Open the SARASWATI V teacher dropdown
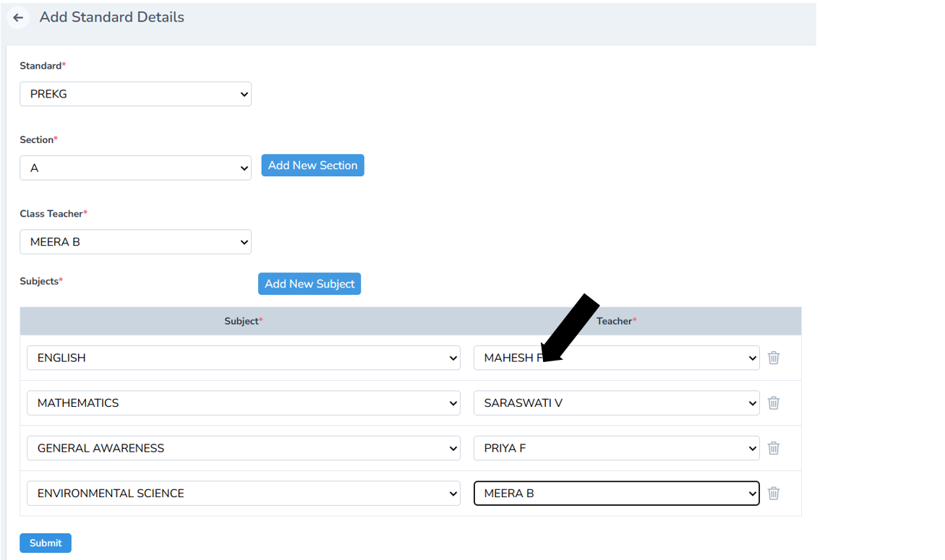Image resolution: width=945 pixels, height=560 pixels. (x=616, y=403)
